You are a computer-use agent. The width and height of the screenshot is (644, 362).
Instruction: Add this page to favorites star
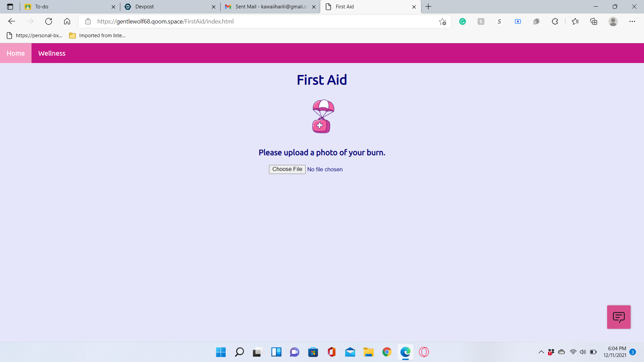click(442, 21)
